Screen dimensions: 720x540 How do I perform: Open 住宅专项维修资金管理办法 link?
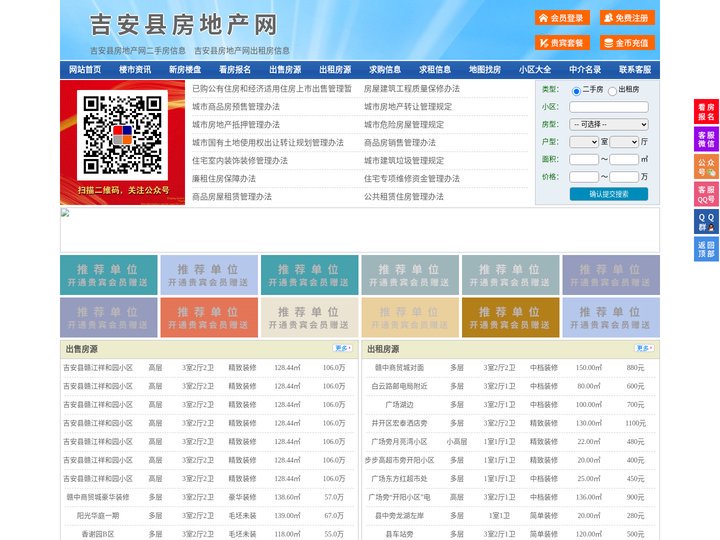pyautogui.click(x=412, y=178)
